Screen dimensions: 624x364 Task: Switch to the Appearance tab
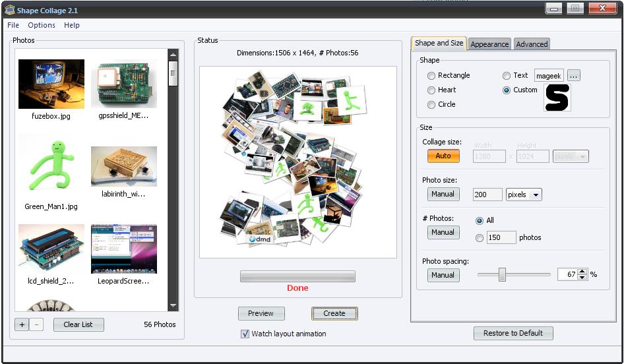[489, 44]
